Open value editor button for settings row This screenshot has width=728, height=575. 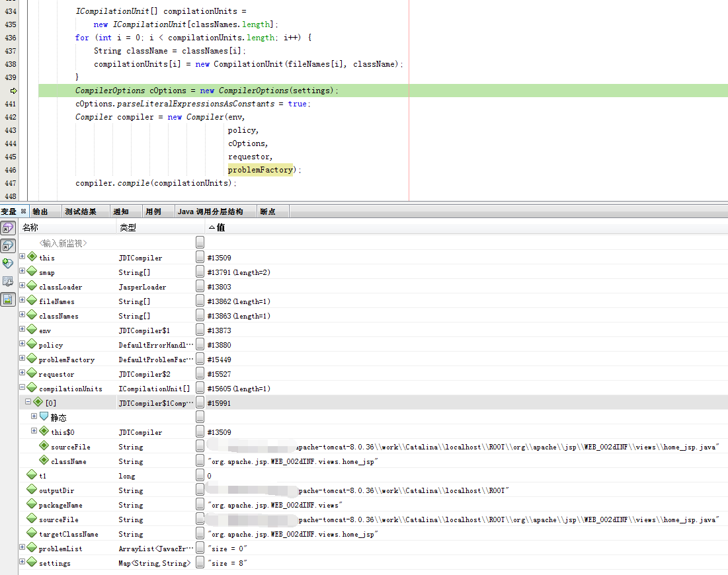[200, 562]
